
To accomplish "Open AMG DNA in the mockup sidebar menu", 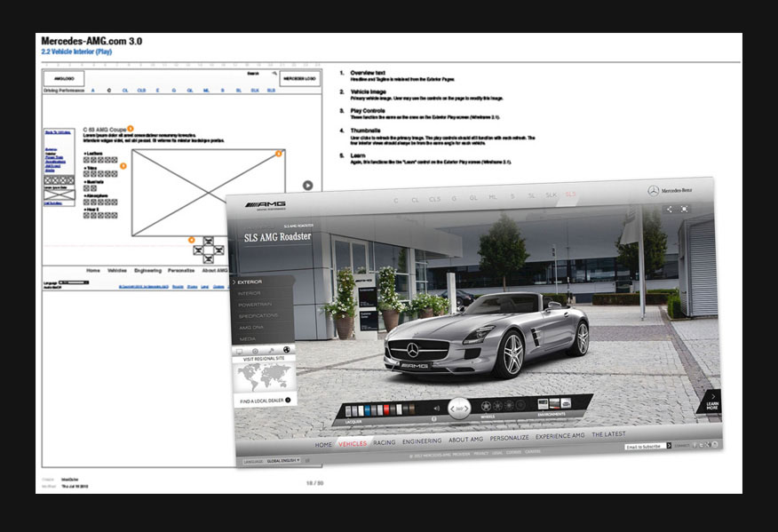I will (x=251, y=328).
